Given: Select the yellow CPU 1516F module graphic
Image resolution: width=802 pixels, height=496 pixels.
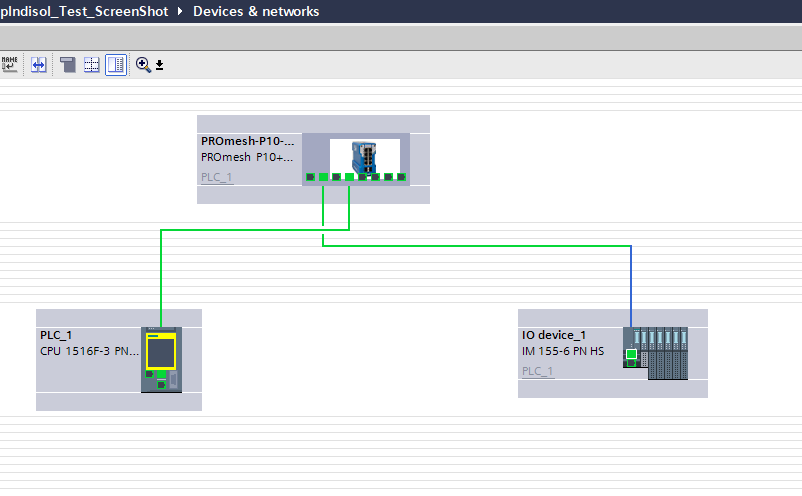Looking at the screenshot, I should (x=161, y=351).
